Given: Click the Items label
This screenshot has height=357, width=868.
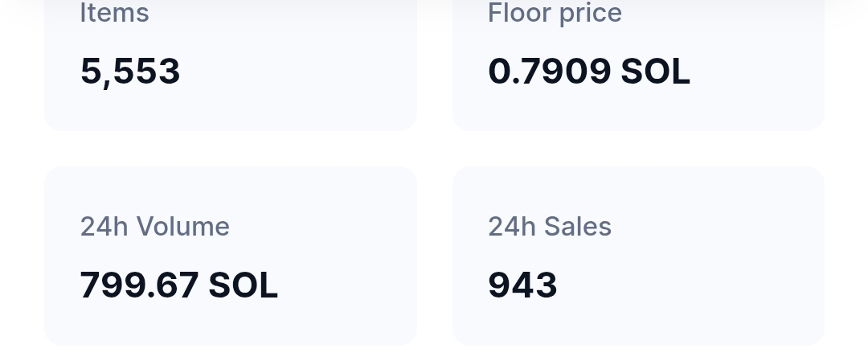Looking at the screenshot, I should point(115,13).
